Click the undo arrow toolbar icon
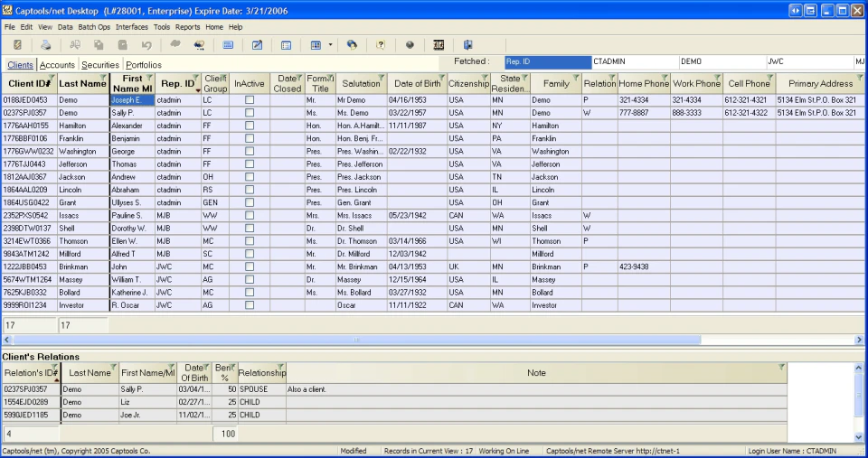This screenshot has height=458, width=868. [146, 45]
